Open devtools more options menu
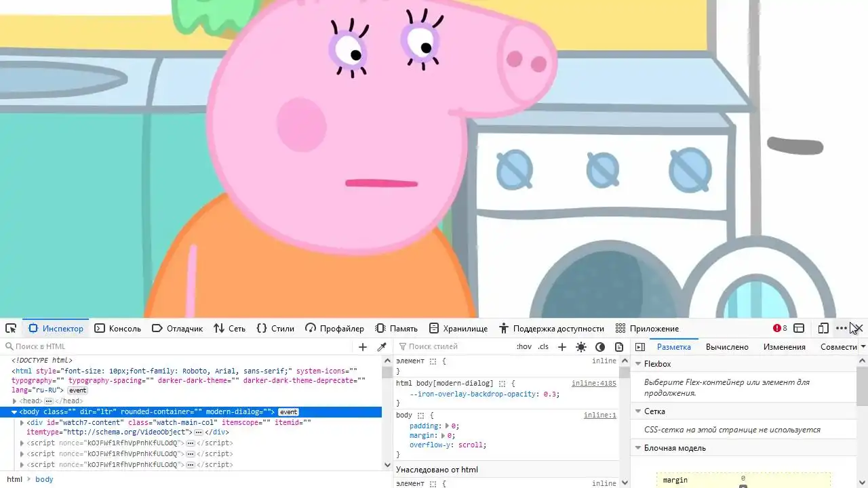The width and height of the screenshot is (868, 488). pyautogui.click(x=841, y=328)
